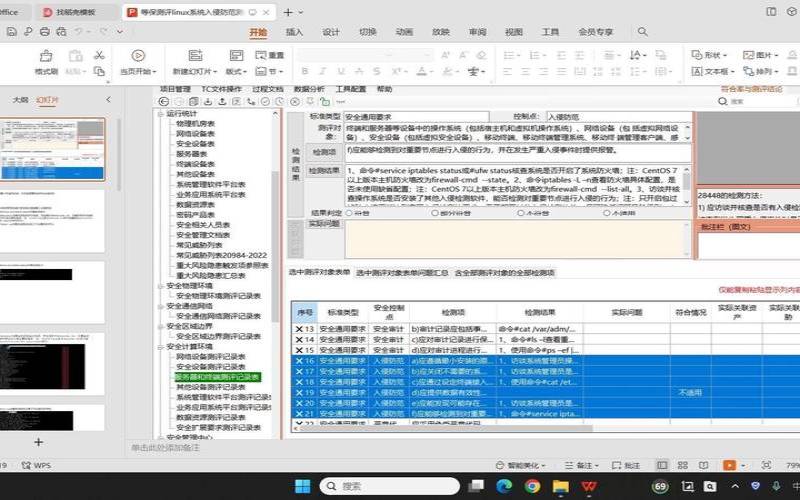
Task: Click the Windows Start button
Action: 302,486
